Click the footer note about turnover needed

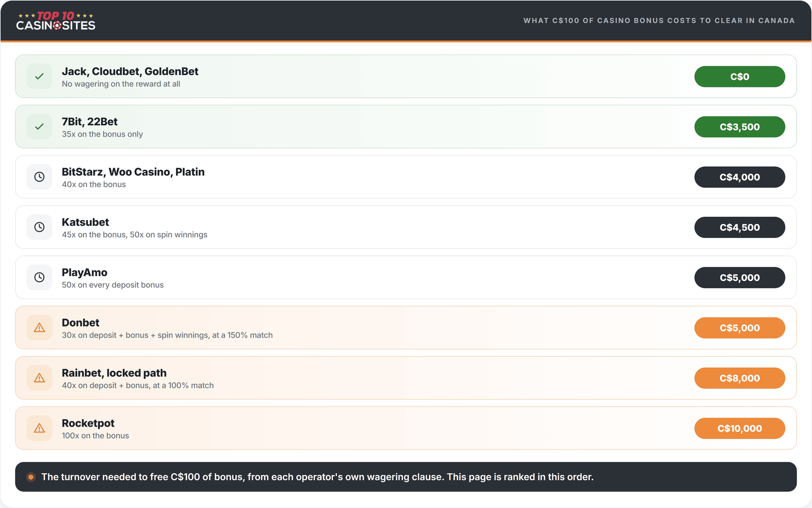tap(318, 477)
